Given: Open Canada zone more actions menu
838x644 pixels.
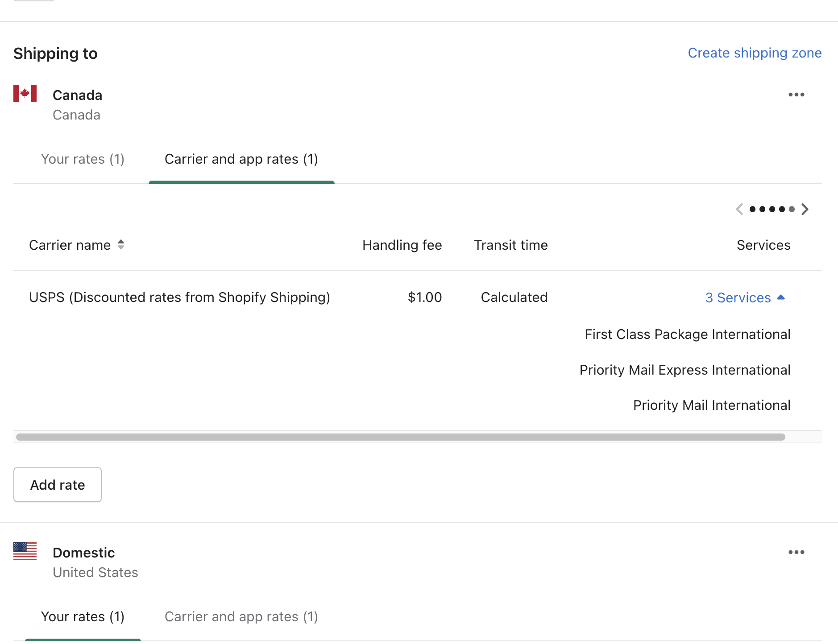Looking at the screenshot, I should (x=796, y=95).
